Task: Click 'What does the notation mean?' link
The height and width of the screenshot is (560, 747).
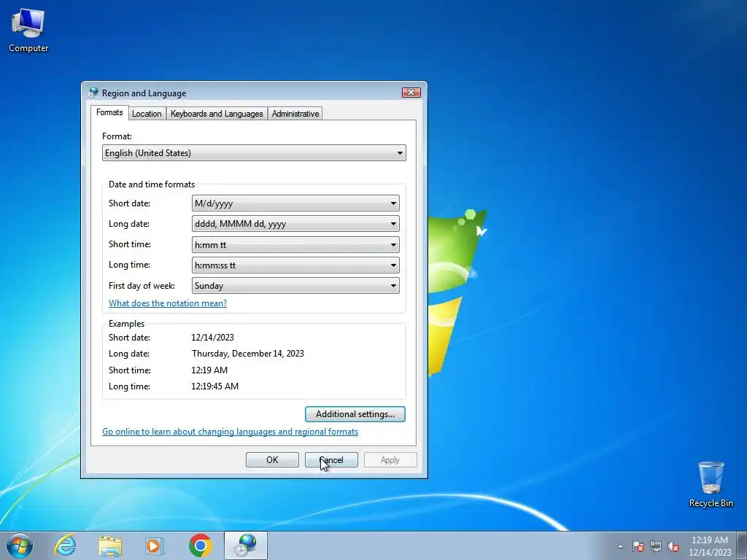Action: coord(168,303)
